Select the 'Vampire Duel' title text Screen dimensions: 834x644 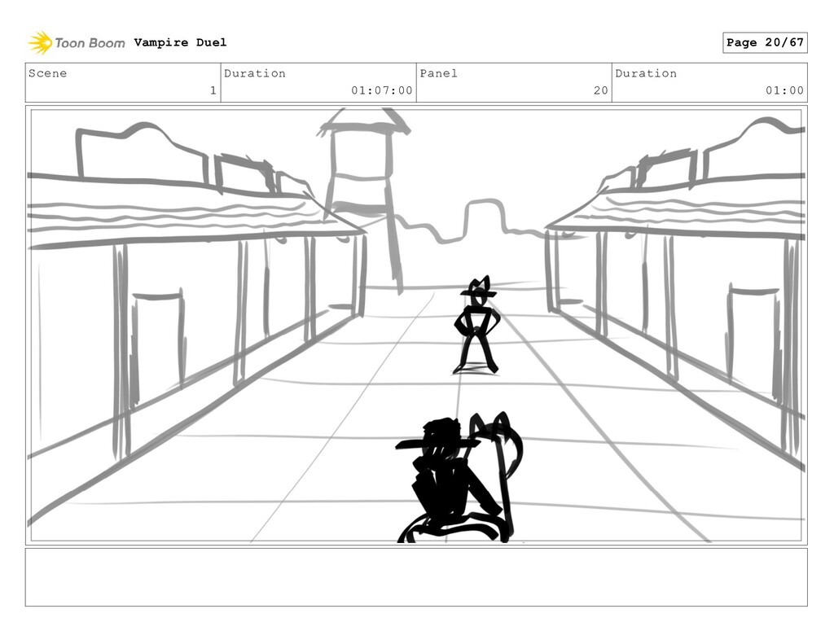[180, 42]
